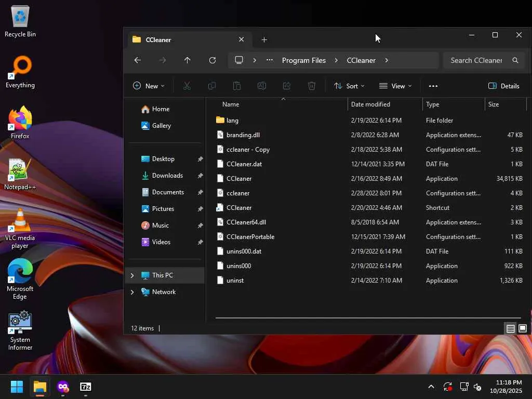Toggle the Details pane button
The height and width of the screenshot is (399, 532).
(x=503, y=86)
